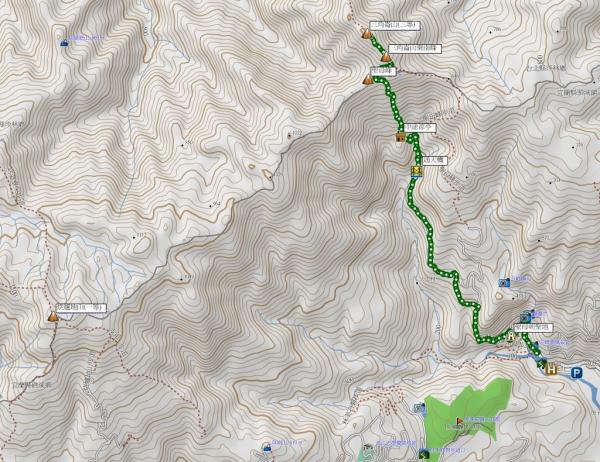The height and width of the screenshot is (462, 600).
Task: Select the upper blue camera viewpoint icon
Action: click(x=504, y=283)
